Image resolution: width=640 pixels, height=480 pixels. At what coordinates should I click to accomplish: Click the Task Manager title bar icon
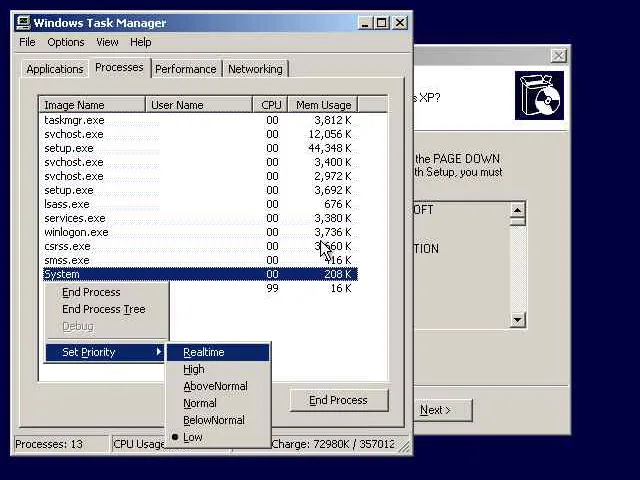pos(23,23)
